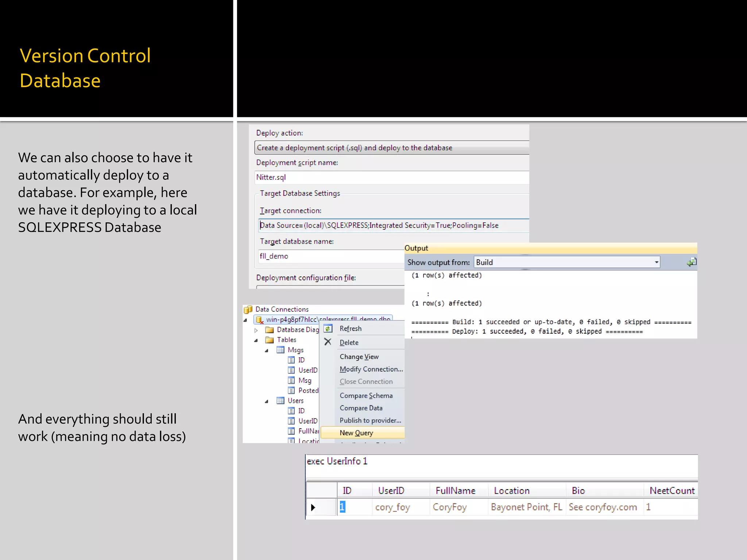
Task: Click column icon beside Posted column
Action: point(291,391)
